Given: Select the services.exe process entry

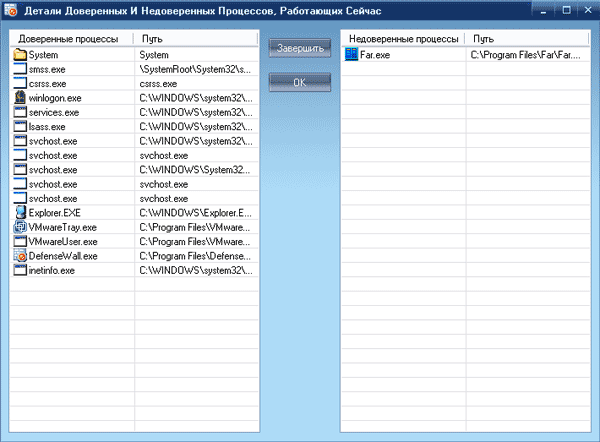Looking at the screenshot, I should 134,112.
